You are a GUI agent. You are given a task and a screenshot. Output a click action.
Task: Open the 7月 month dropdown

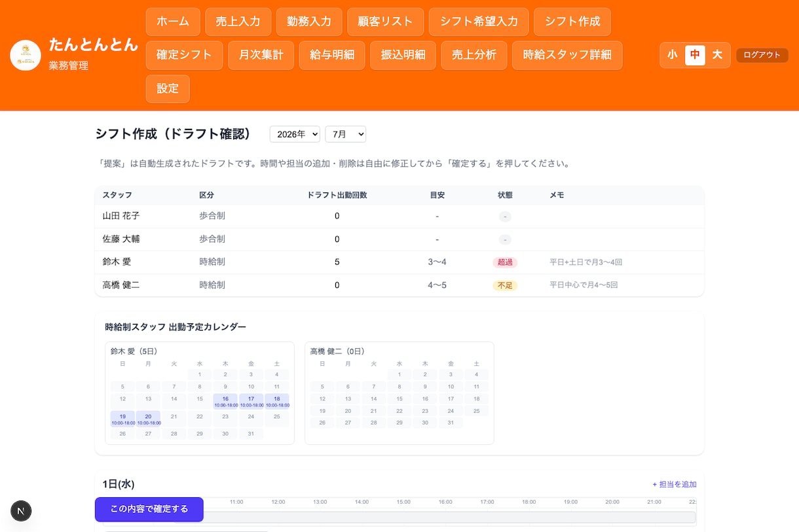click(345, 134)
